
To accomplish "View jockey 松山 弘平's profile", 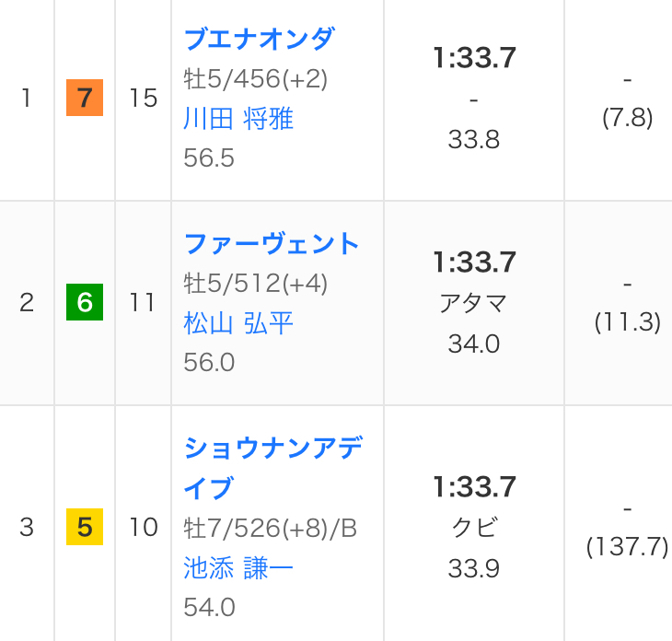I will pyautogui.click(x=238, y=323).
